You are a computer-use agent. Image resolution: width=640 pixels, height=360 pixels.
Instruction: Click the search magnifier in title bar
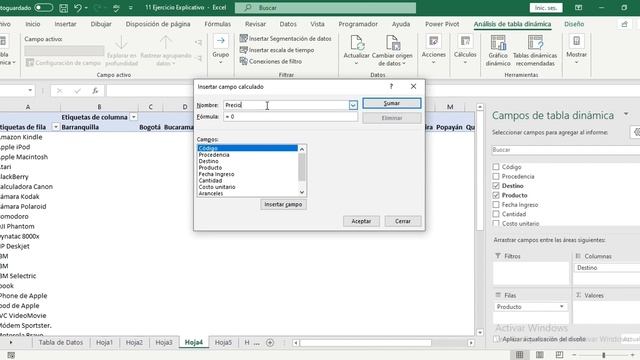click(x=248, y=8)
